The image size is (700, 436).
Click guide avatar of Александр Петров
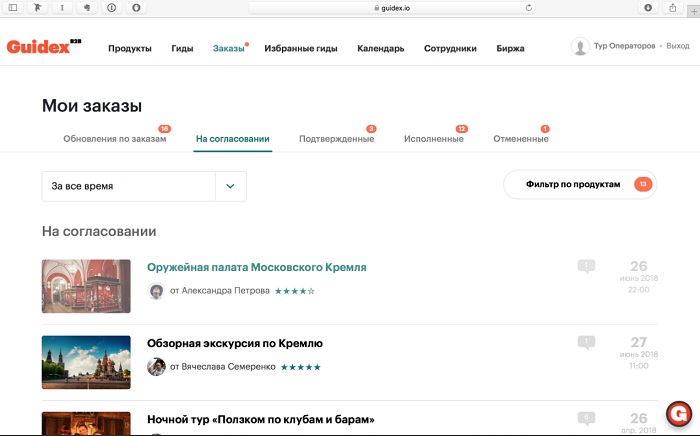click(x=156, y=291)
